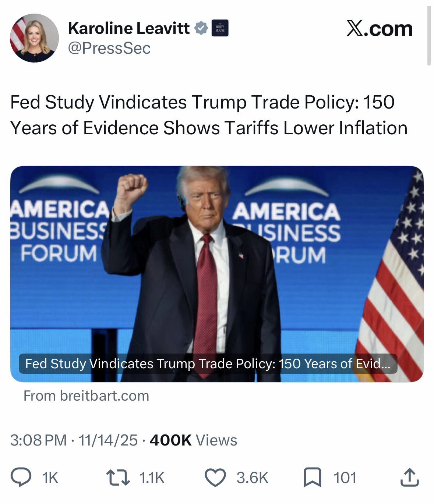The image size is (434, 504).
Task: Bookmark this post with the bookmark icon
Action: (x=312, y=478)
